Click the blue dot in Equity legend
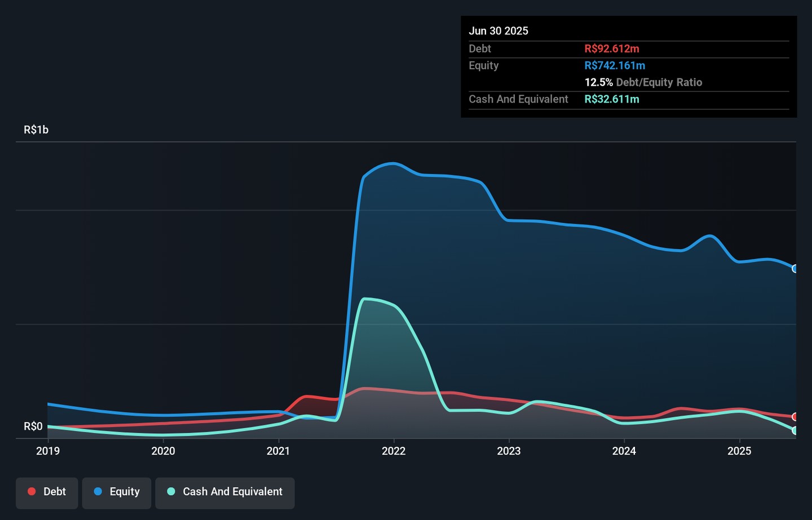Image resolution: width=812 pixels, height=520 pixels. point(98,492)
